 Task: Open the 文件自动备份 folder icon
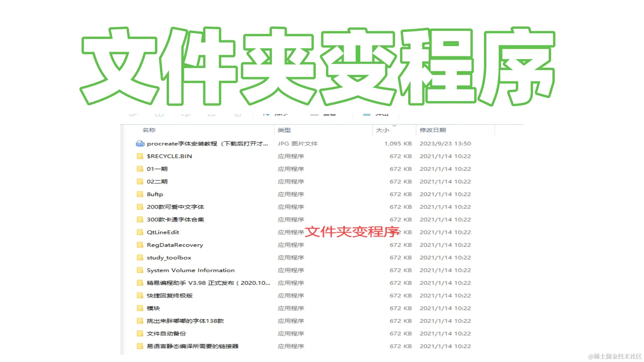point(140,334)
